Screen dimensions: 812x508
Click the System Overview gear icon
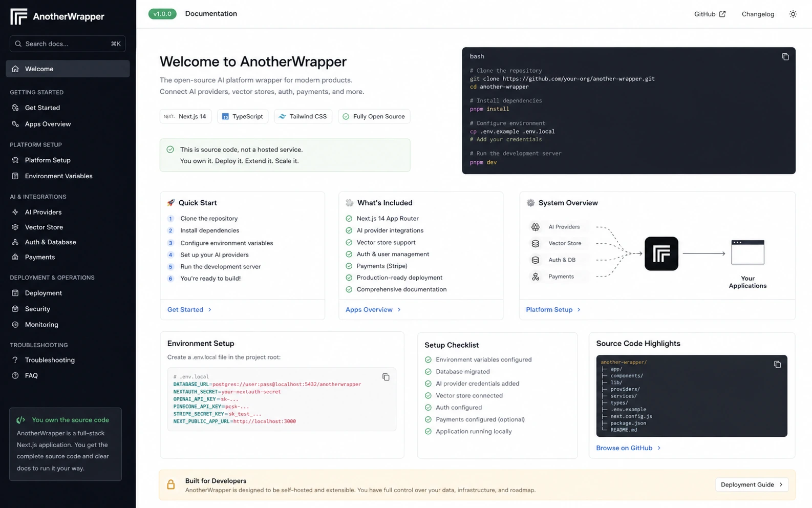(530, 203)
